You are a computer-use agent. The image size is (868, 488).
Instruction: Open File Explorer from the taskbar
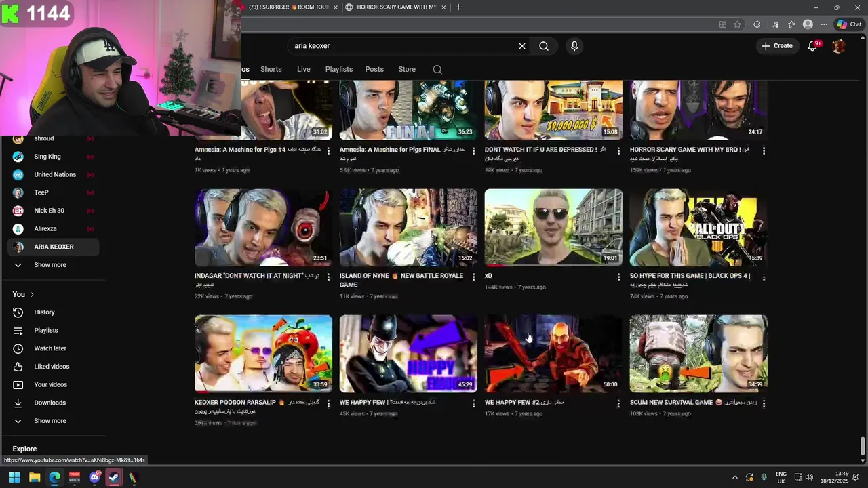pos(35,478)
